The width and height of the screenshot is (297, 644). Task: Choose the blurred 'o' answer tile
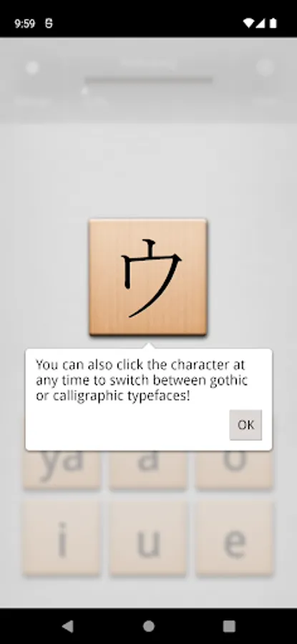click(x=235, y=469)
